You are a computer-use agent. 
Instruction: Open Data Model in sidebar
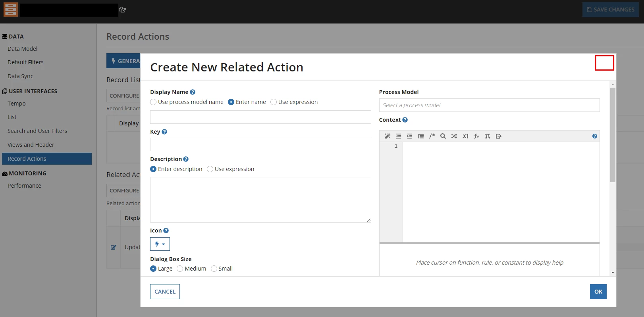[x=23, y=49]
